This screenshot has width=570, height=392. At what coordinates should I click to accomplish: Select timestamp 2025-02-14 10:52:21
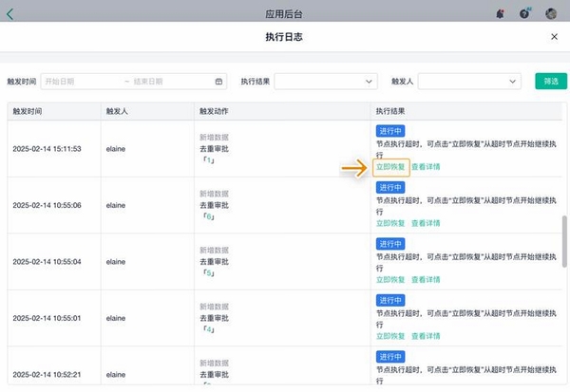(x=47, y=375)
